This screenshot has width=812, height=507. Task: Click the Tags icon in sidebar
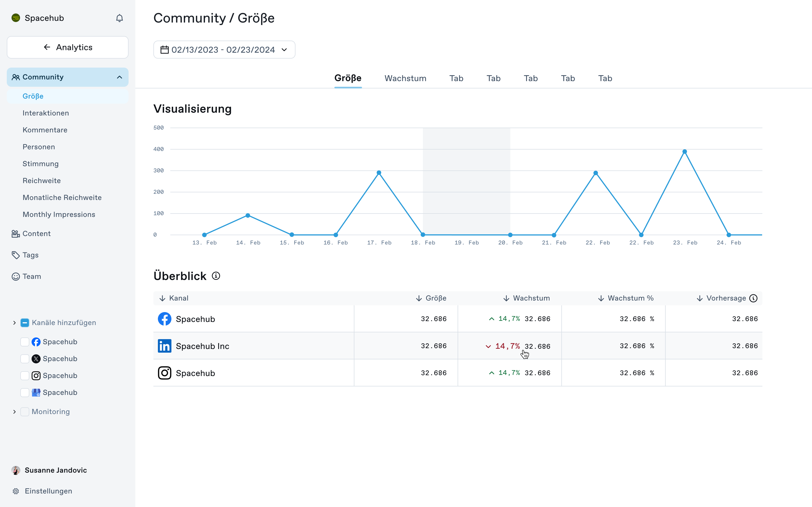click(16, 255)
